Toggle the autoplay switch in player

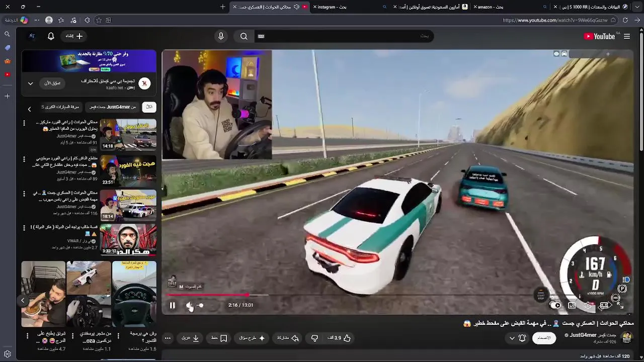tap(555, 305)
